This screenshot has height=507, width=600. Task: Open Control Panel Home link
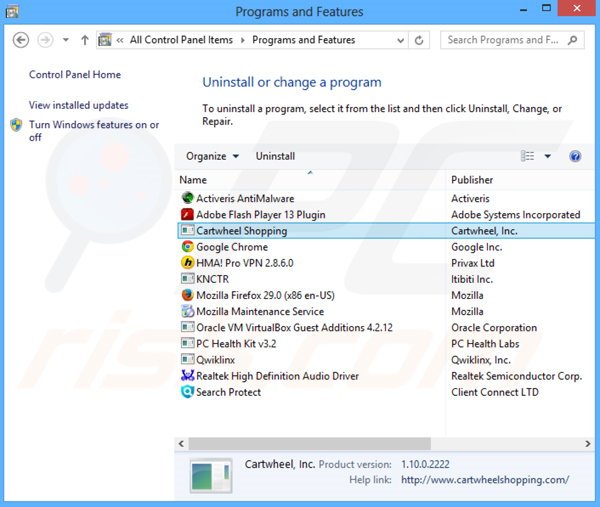pos(75,75)
